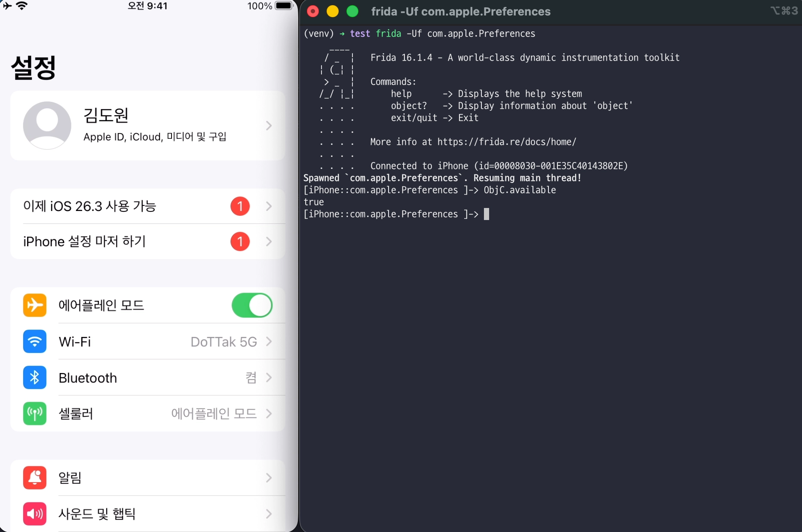
Task: Tap the 김도원 account name
Action: (106, 115)
